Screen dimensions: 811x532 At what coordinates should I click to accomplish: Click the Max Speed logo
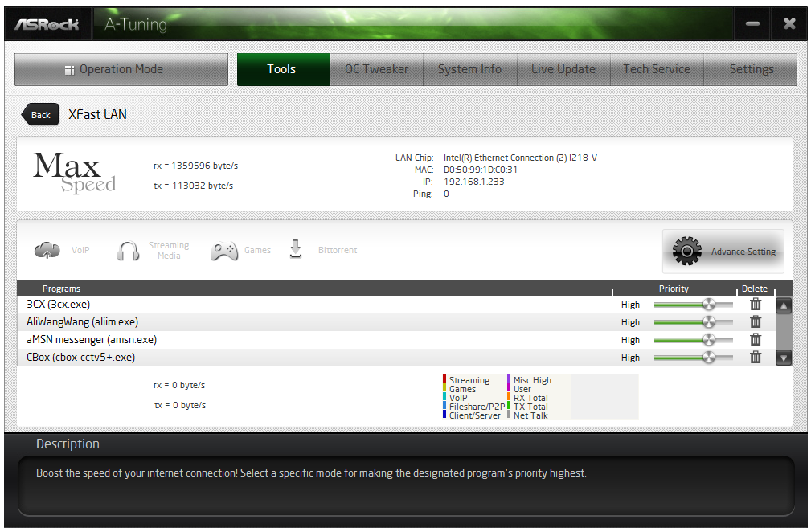tap(75, 173)
